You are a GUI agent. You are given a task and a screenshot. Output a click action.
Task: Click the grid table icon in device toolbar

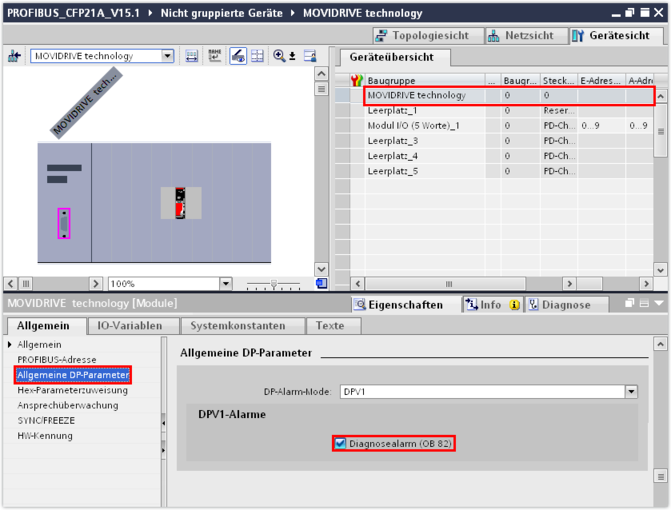coord(258,57)
